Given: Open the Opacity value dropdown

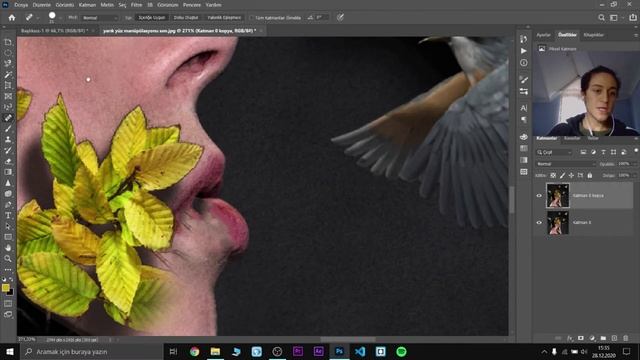Looking at the screenshot, I should click(x=636, y=164).
